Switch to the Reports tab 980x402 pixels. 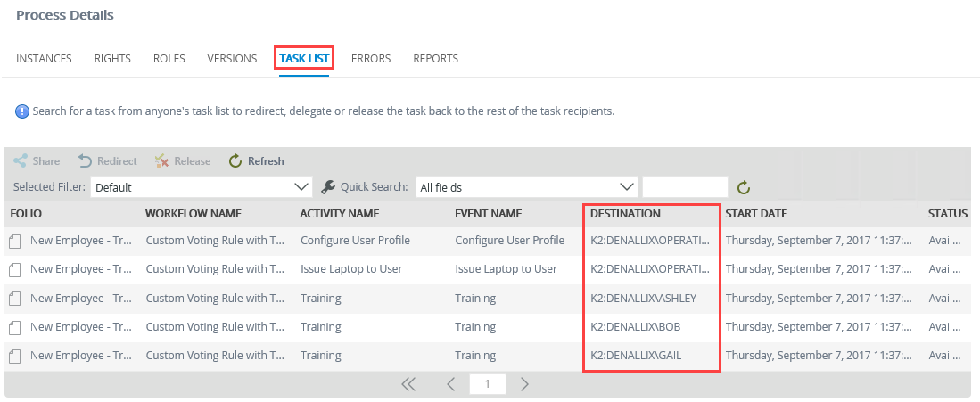click(x=436, y=58)
